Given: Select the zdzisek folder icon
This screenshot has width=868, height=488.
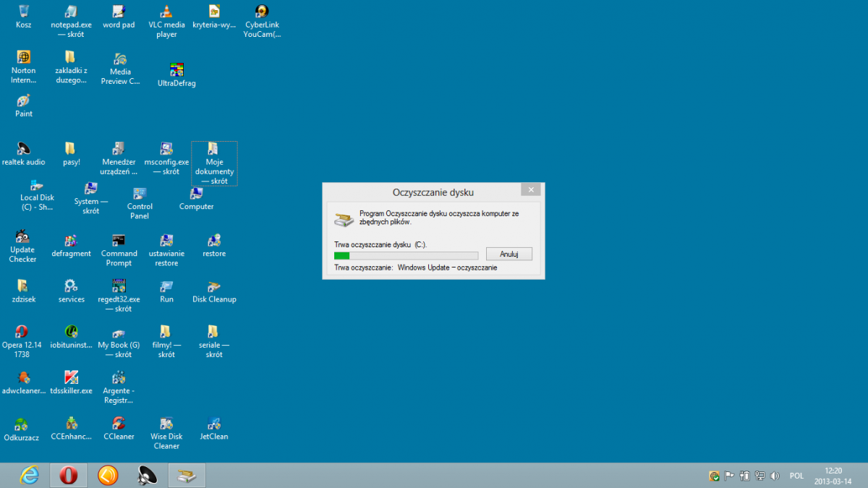Looking at the screenshot, I should [x=23, y=286].
